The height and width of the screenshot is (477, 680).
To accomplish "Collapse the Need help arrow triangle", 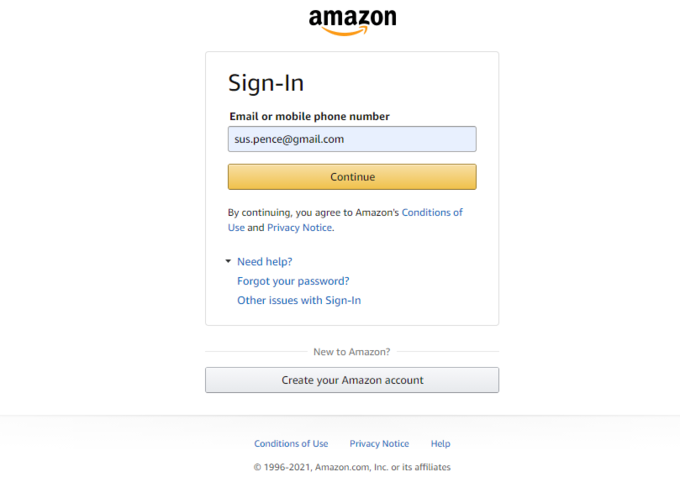I will (x=228, y=262).
